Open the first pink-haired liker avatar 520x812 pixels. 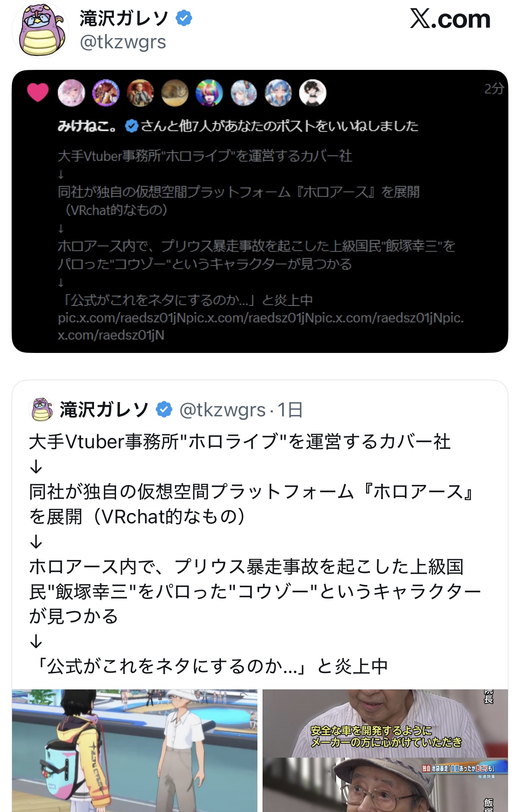pyautogui.click(x=72, y=93)
